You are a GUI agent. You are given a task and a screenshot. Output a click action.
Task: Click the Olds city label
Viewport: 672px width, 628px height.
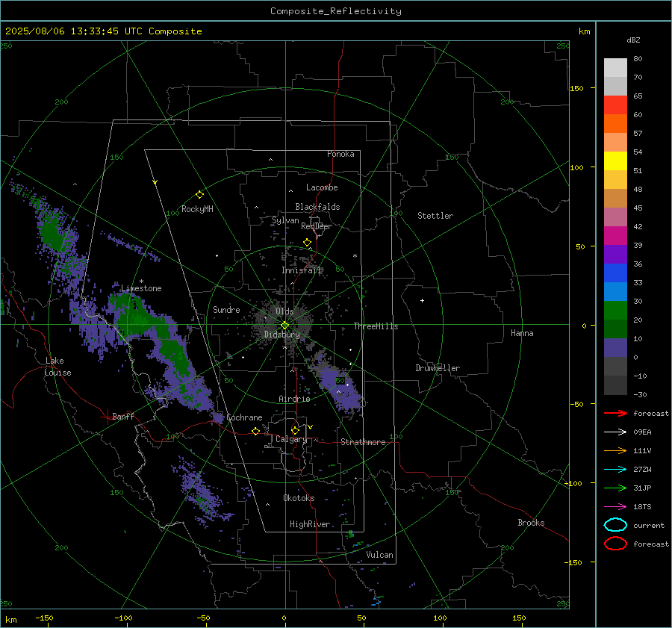click(x=284, y=311)
